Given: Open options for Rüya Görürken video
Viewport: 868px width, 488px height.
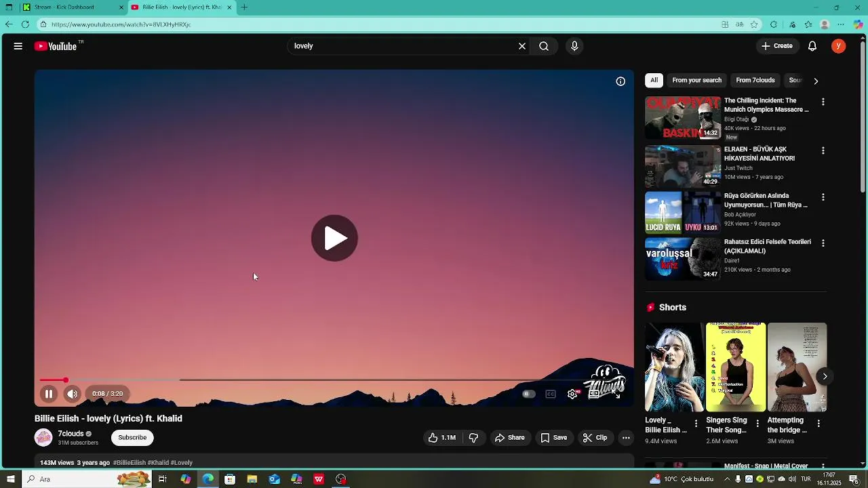Looking at the screenshot, I should click(x=823, y=197).
